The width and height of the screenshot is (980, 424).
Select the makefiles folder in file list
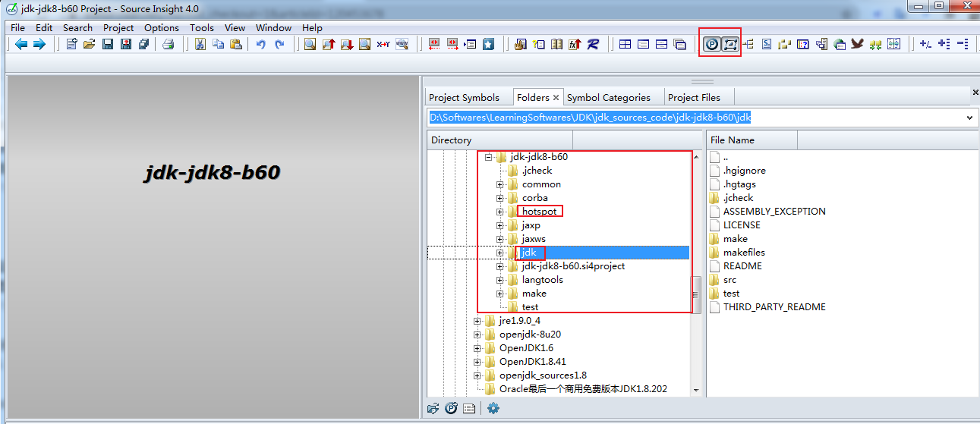click(744, 253)
